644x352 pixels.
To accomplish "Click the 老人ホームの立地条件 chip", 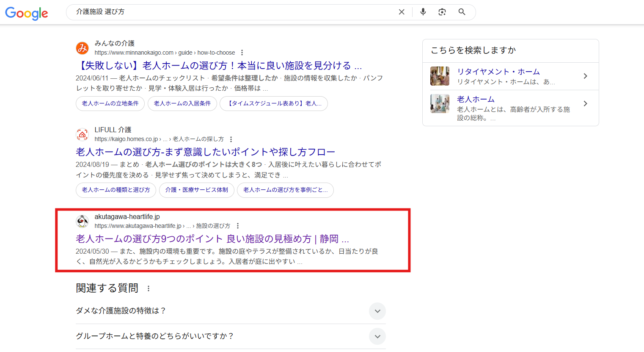I will pyautogui.click(x=110, y=104).
